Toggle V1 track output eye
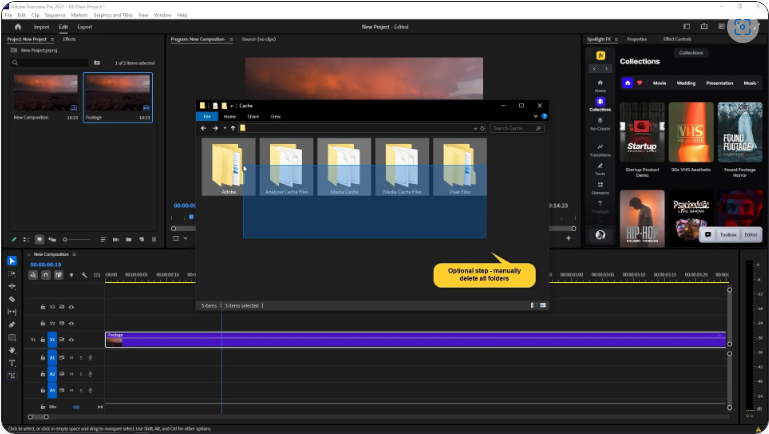The image size is (769, 434). tap(72, 339)
